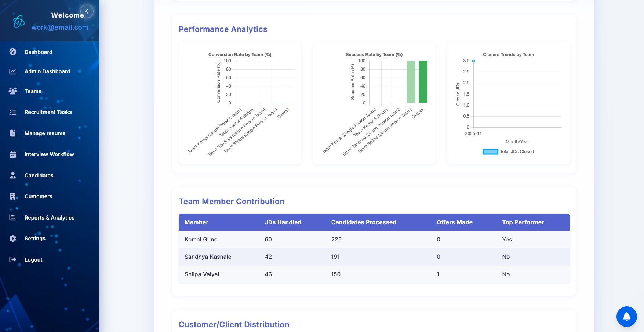Screen dimensions: 644x332
Task: Open notifications with the bell icon
Action: (626, 317)
